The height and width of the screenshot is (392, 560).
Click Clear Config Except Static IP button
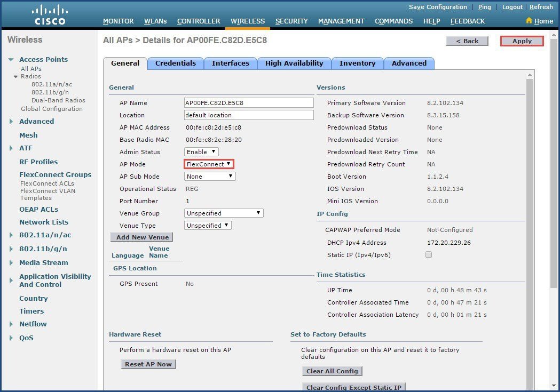click(354, 387)
